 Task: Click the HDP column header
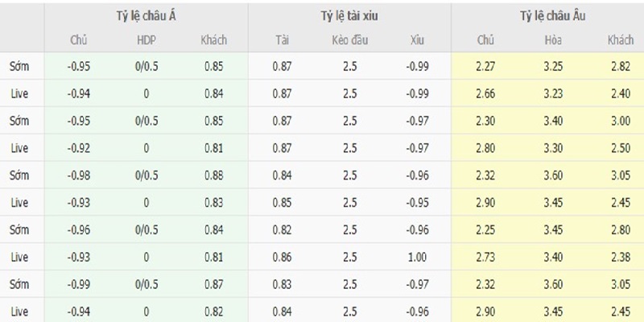146,40
